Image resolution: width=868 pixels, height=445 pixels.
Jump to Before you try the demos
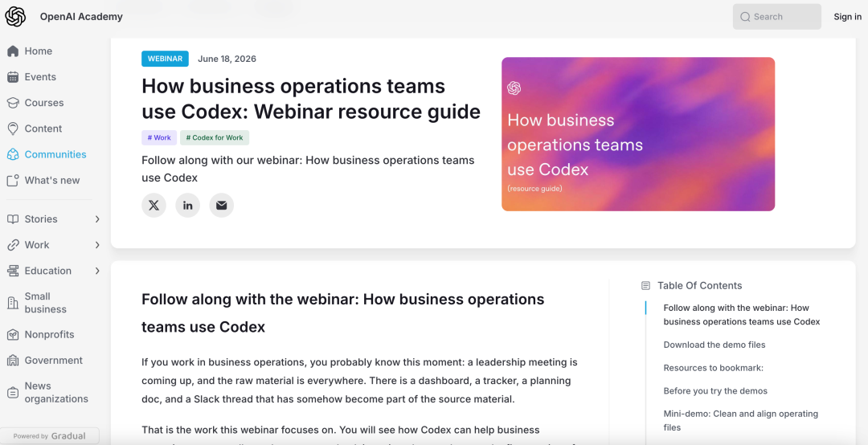(x=715, y=390)
